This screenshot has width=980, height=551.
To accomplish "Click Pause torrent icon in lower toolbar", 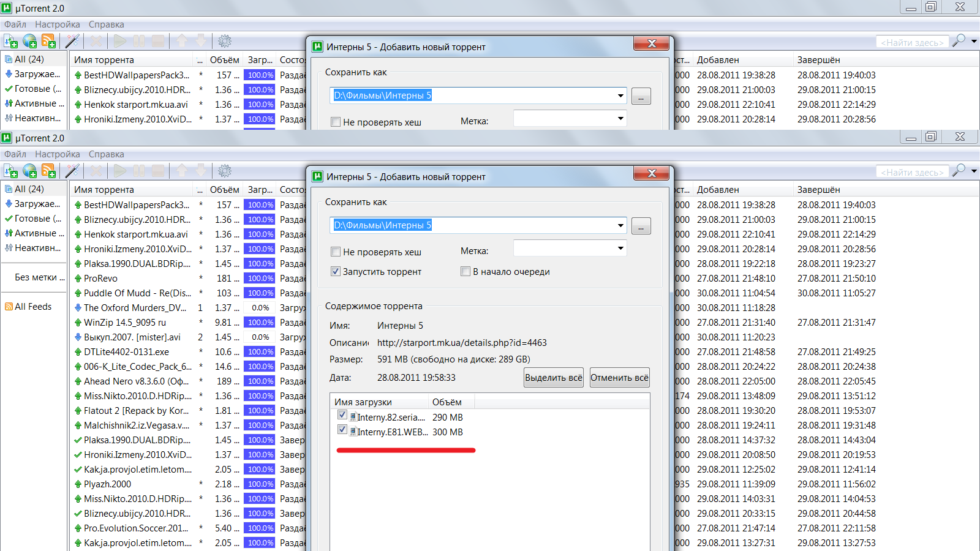I will [139, 171].
